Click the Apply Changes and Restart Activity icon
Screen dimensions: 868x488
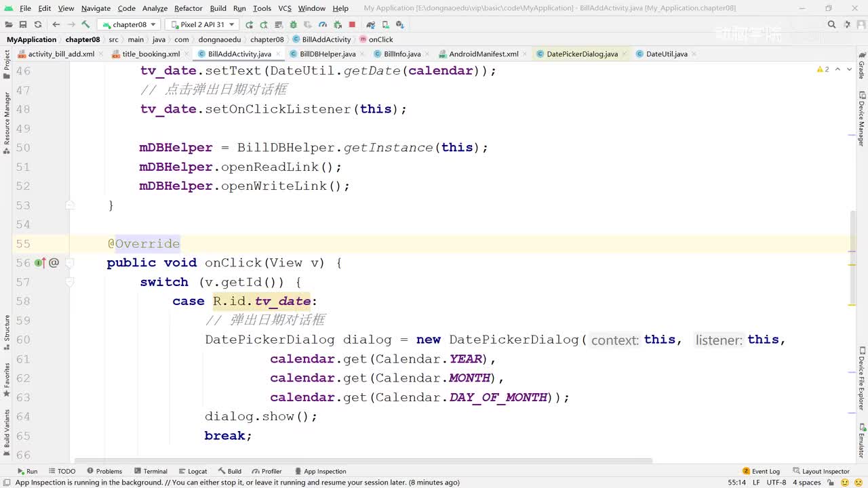264,24
